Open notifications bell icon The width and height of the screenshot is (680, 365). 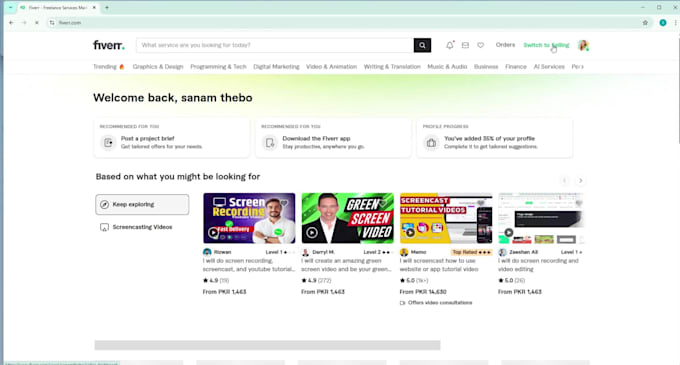[x=450, y=45]
